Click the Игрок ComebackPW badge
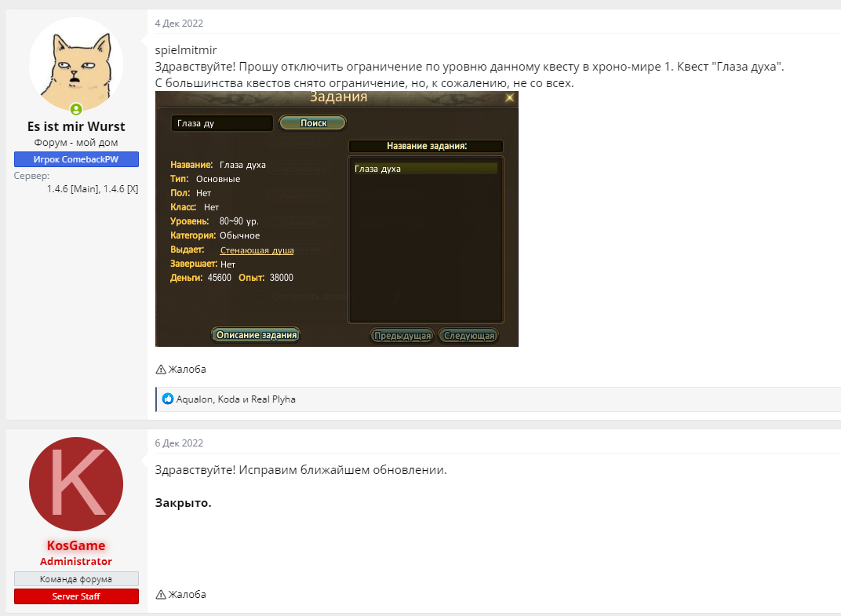This screenshot has height=616, width=841. point(76,159)
